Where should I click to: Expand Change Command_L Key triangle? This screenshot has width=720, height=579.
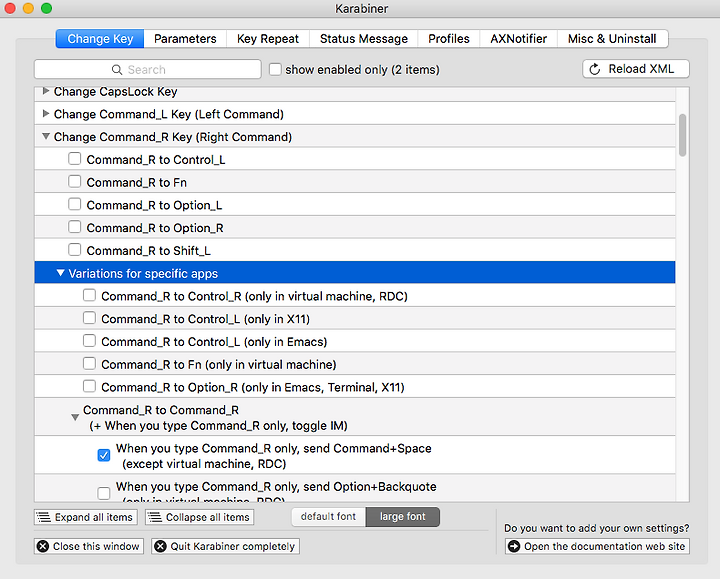coord(45,113)
